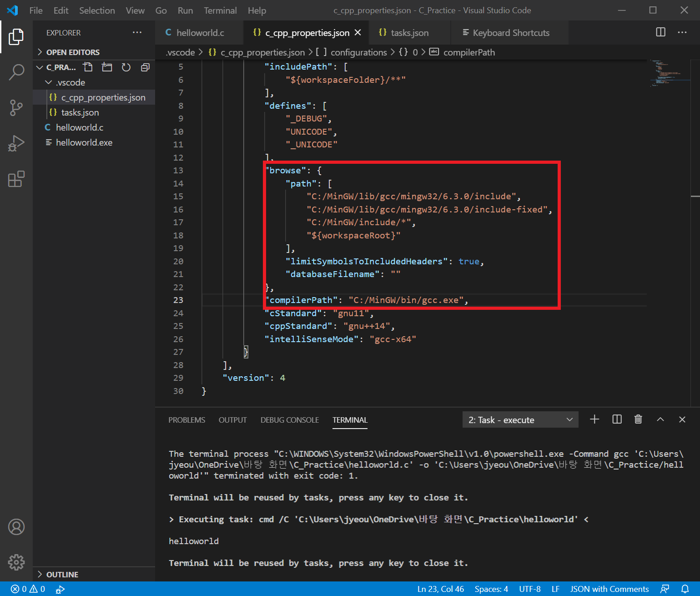Maximize the panel with up chevron
This screenshot has height=596, width=700.
click(660, 419)
